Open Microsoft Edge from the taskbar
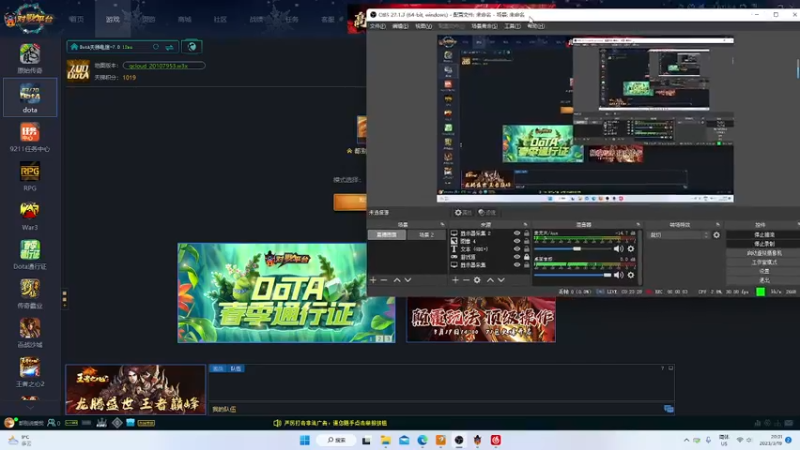The height and width of the screenshot is (450, 800). click(x=422, y=440)
